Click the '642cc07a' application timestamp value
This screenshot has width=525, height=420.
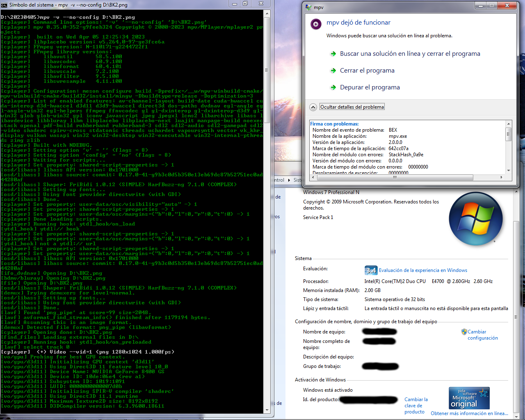coord(399,148)
